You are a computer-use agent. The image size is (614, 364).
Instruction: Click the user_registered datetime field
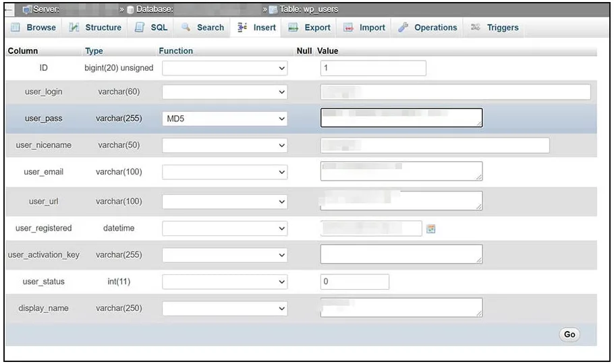coord(371,229)
